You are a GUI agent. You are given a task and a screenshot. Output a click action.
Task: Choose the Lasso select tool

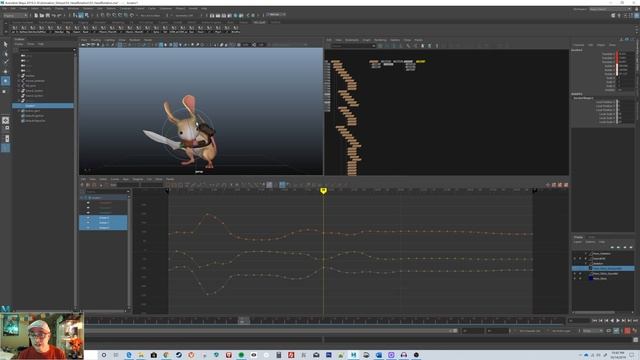[6, 53]
